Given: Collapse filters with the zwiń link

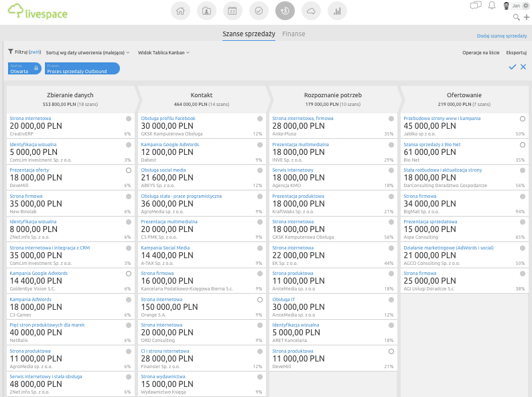Looking at the screenshot, I should pos(35,52).
